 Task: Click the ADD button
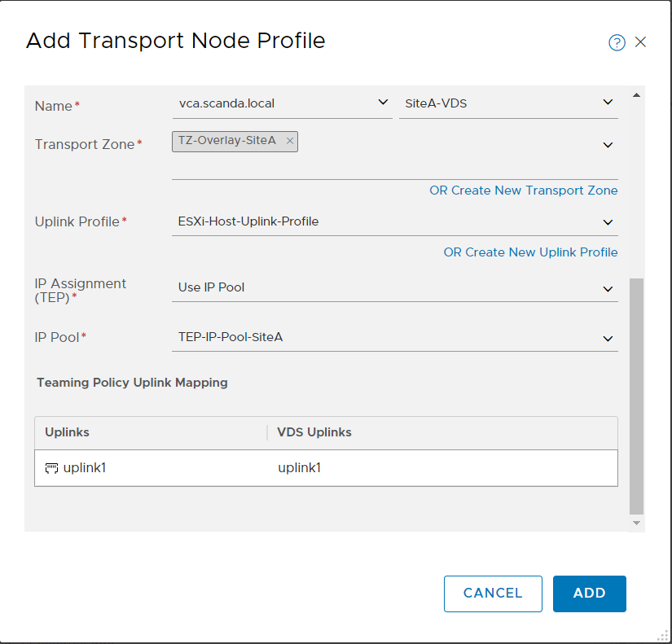pos(589,594)
